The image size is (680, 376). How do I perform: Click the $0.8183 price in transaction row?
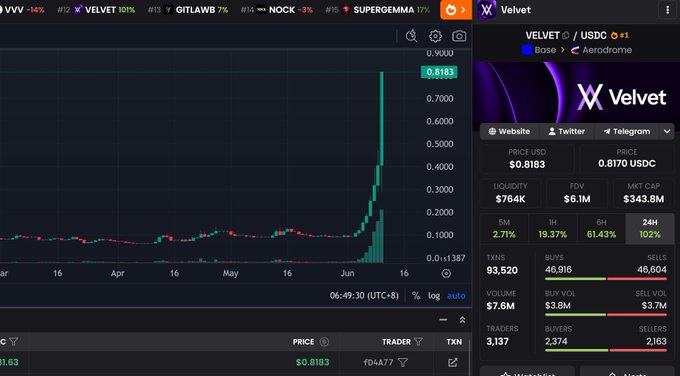[312, 362]
